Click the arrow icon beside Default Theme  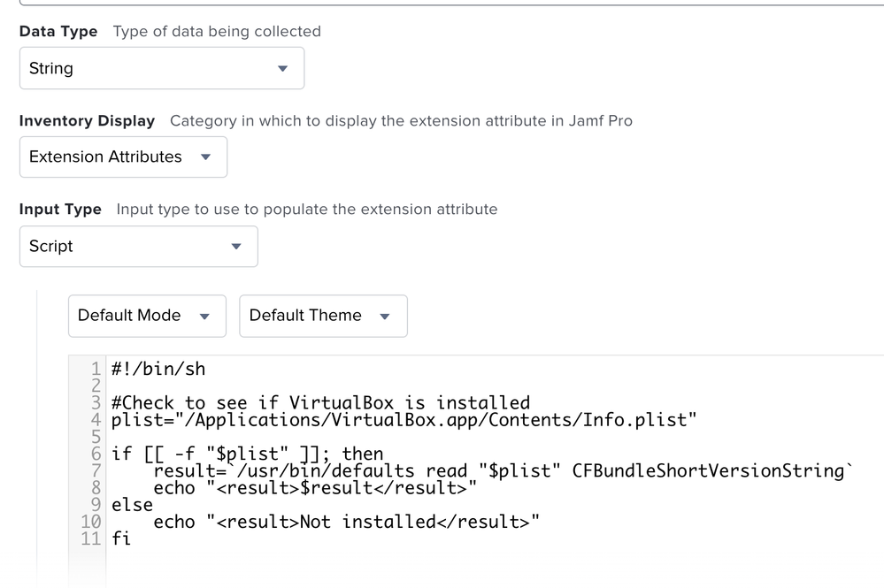[x=385, y=317]
